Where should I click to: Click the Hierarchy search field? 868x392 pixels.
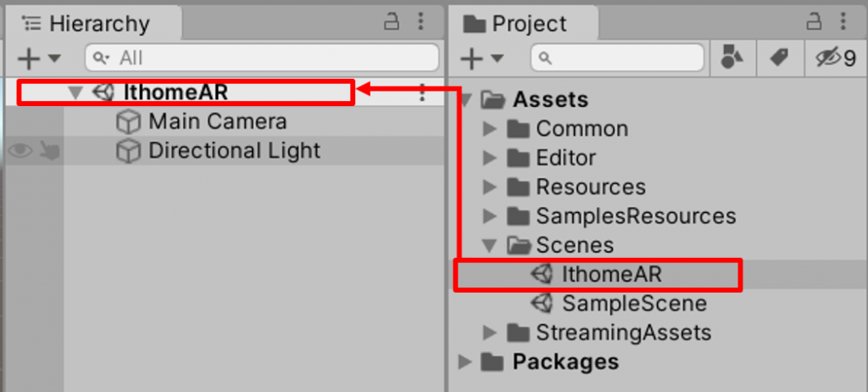[263, 58]
